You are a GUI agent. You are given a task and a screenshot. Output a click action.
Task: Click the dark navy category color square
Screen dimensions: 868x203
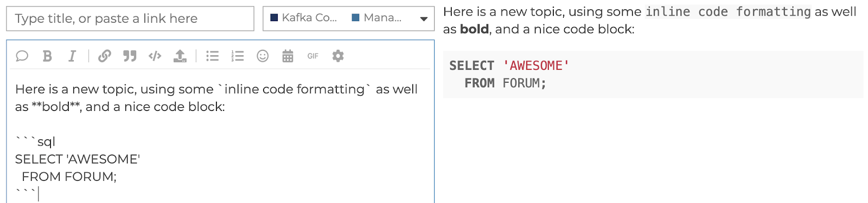coord(274,18)
